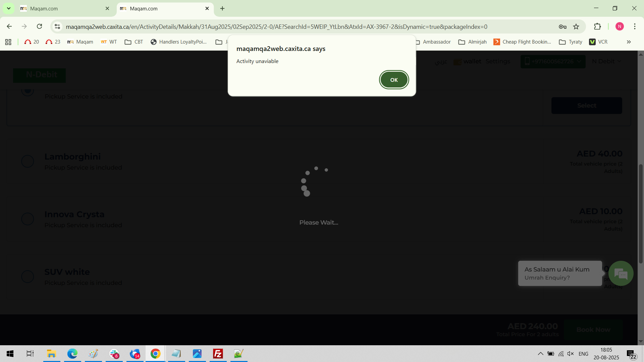
Task: Open FileZilla from the taskbar
Action: click(218, 354)
